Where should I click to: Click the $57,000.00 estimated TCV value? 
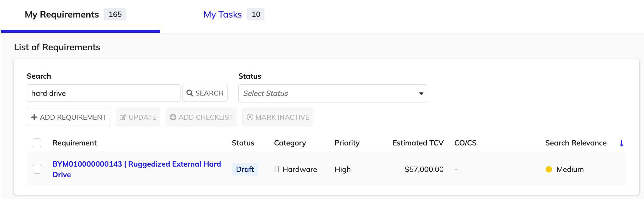click(424, 169)
